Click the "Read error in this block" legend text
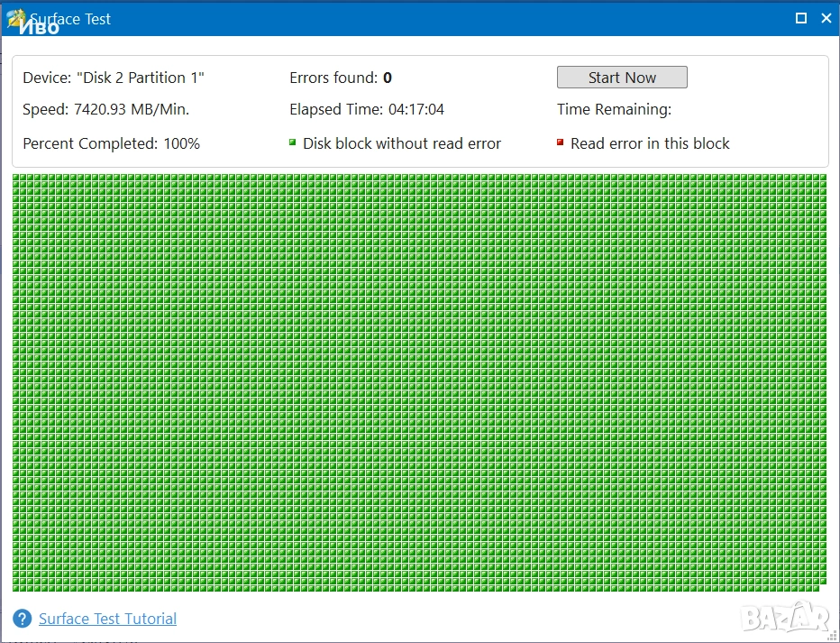Viewport: 840px width, 643px height. coord(650,143)
